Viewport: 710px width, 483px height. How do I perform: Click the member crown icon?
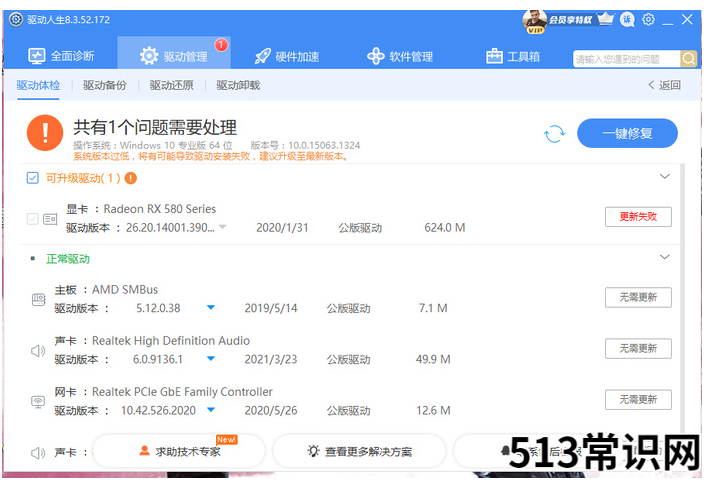[605, 19]
